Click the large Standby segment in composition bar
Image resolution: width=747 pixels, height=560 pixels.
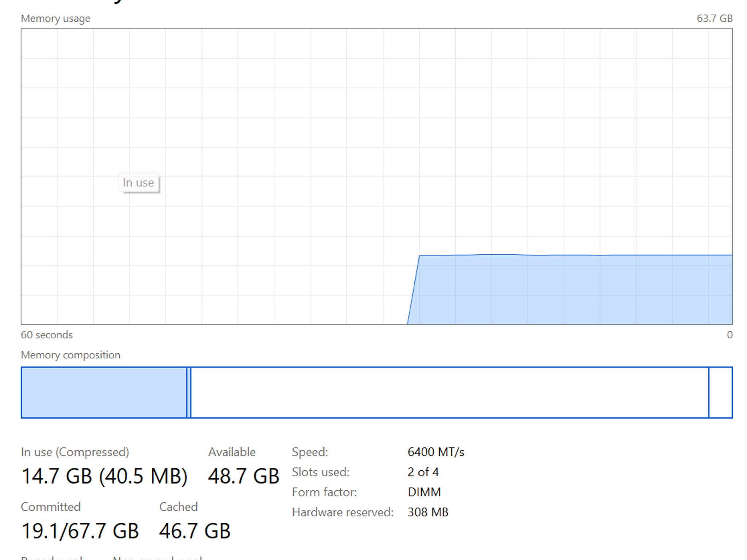449,392
